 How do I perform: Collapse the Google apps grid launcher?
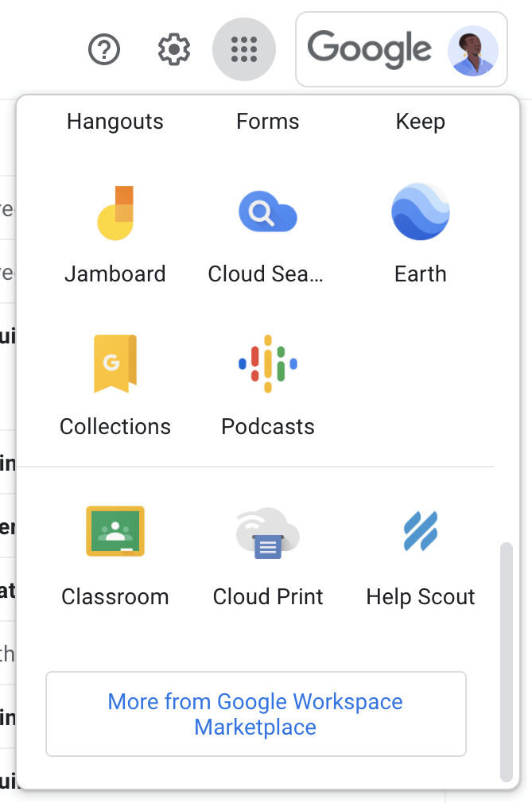pos(244,50)
